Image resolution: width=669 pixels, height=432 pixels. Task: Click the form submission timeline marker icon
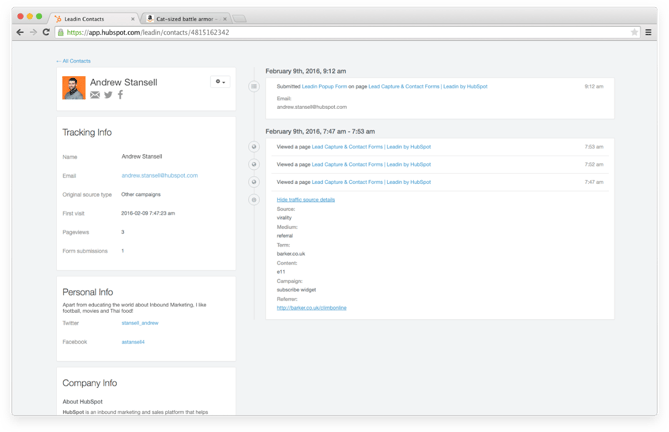(x=254, y=87)
